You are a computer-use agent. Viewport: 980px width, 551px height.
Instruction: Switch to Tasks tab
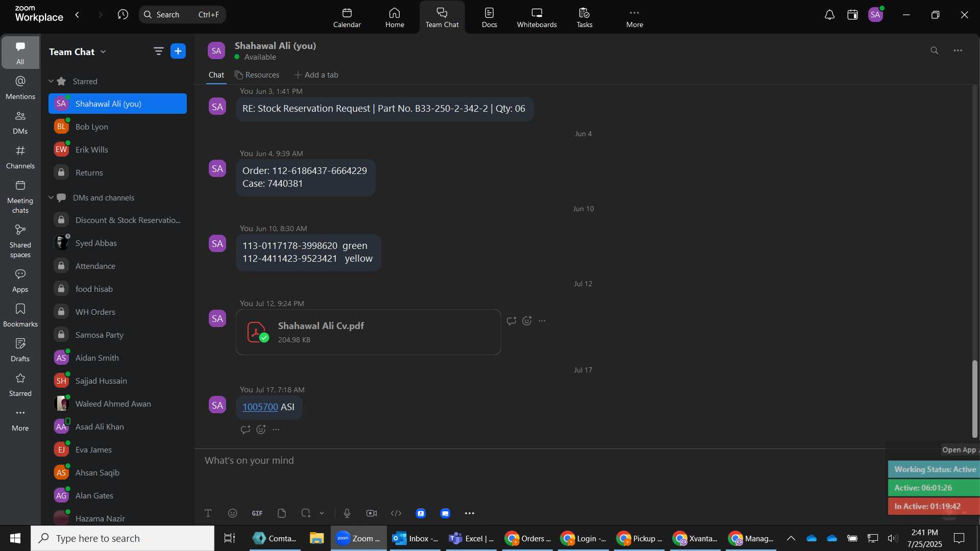tap(584, 17)
